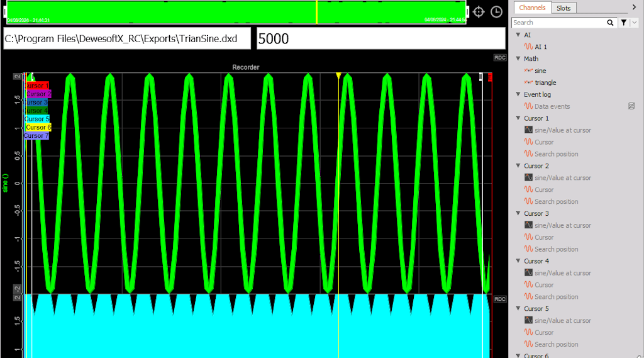This screenshot has height=358, width=644.
Task: Click Data events waveform icon
Action: pos(528,106)
